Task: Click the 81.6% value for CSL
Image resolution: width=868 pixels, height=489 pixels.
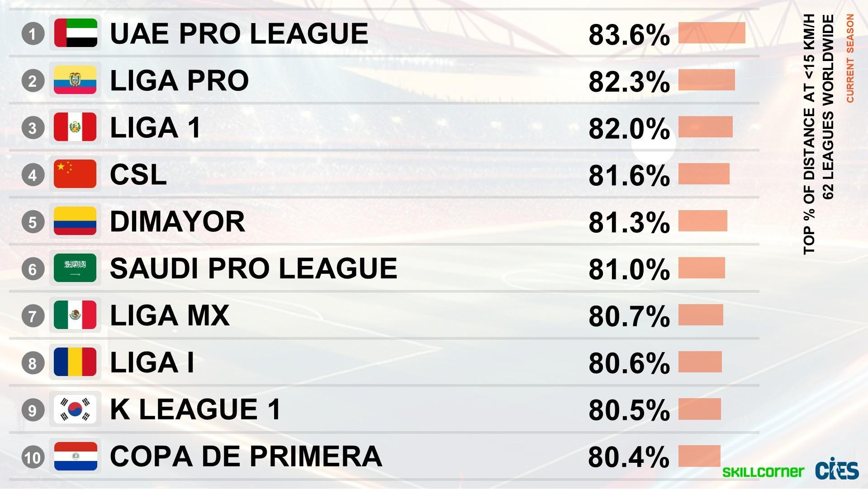Action: [629, 175]
